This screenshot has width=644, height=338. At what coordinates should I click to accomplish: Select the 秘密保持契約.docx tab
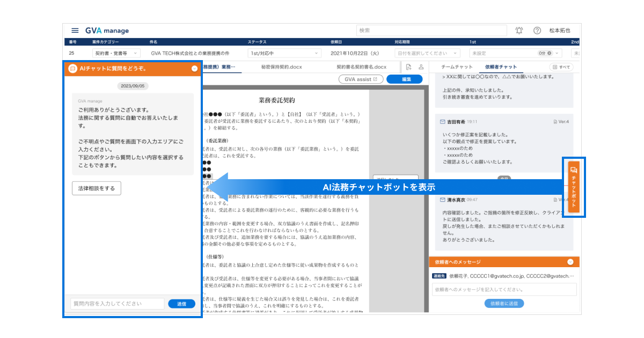[x=281, y=67]
